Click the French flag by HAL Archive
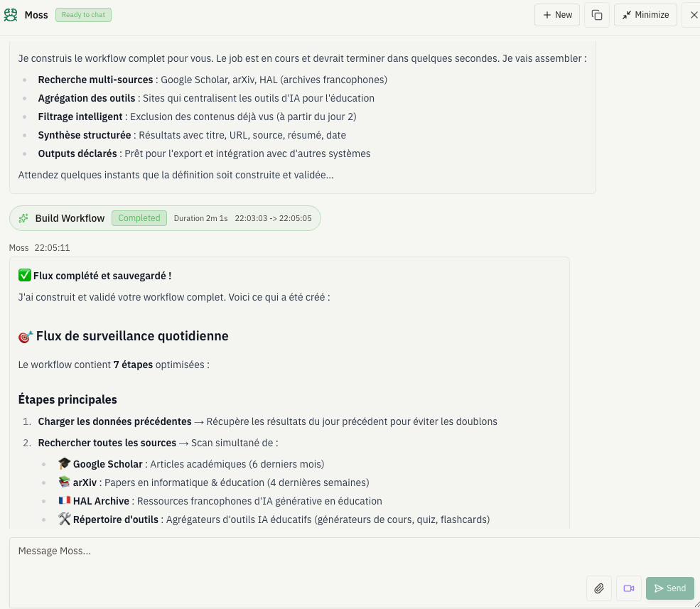 [64, 501]
